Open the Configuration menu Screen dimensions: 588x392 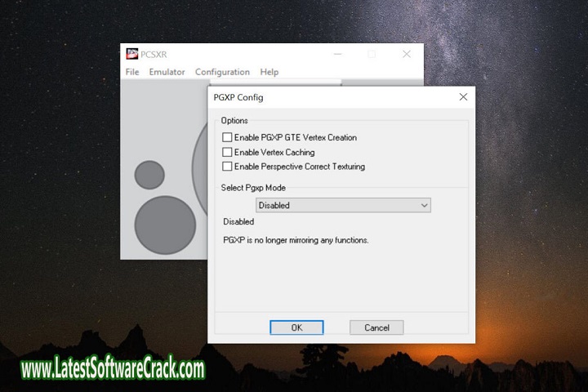(222, 72)
